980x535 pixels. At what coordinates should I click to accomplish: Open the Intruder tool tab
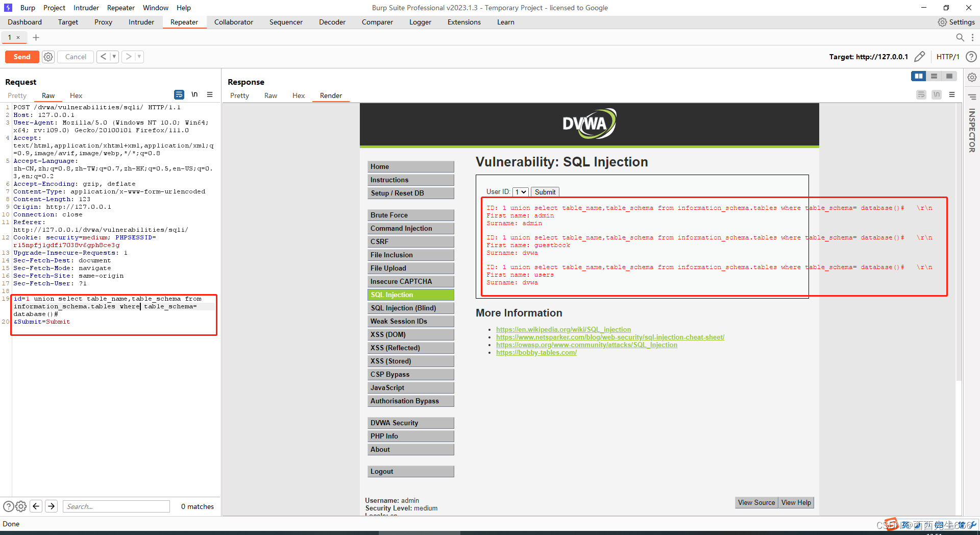(x=141, y=22)
